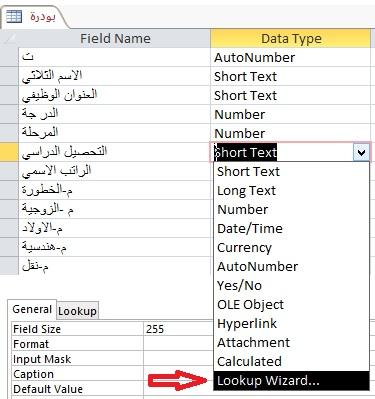The width and height of the screenshot is (375, 399).
Task: Select Number in the data type list
Action: pyautogui.click(x=291, y=210)
